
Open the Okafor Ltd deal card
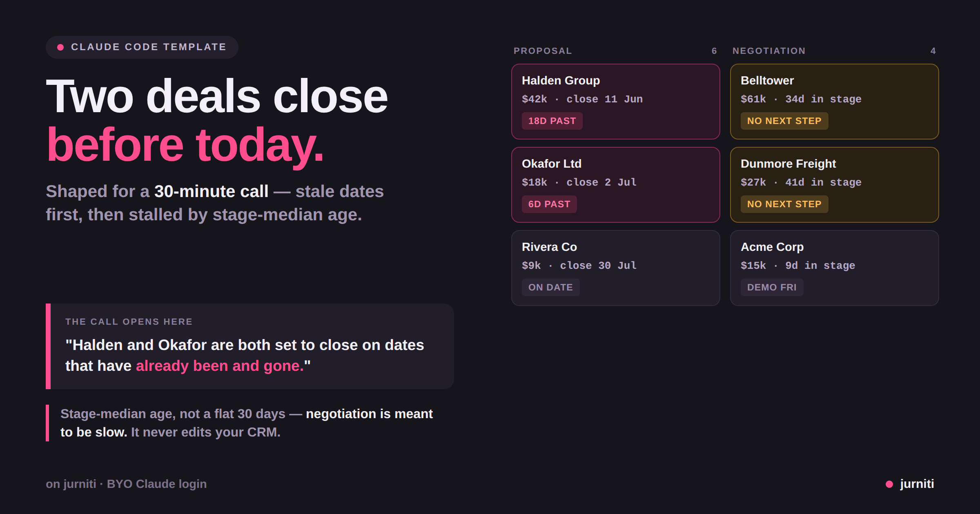click(615, 185)
